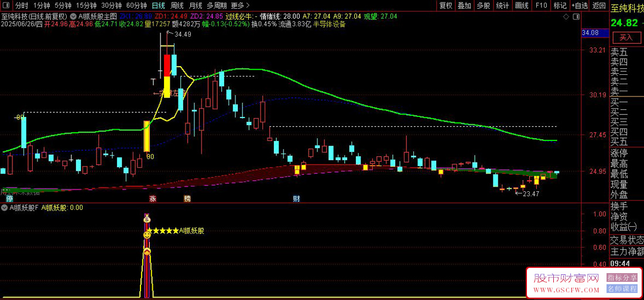Click the 主力净额 row in side panel
644x300 pixels.
(x=627, y=251)
